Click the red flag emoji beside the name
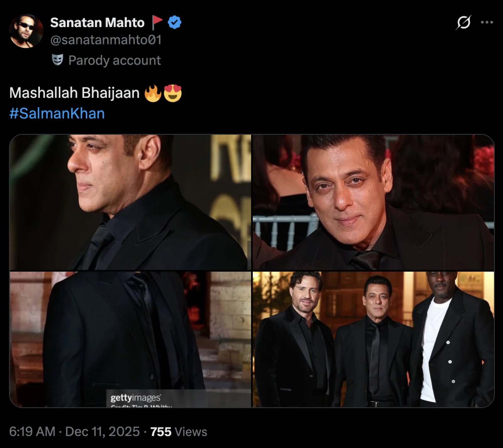 coord(156,21)
